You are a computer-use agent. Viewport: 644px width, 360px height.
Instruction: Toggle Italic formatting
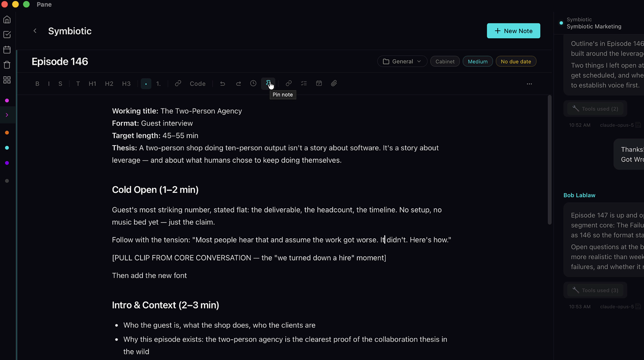(49, 84)
